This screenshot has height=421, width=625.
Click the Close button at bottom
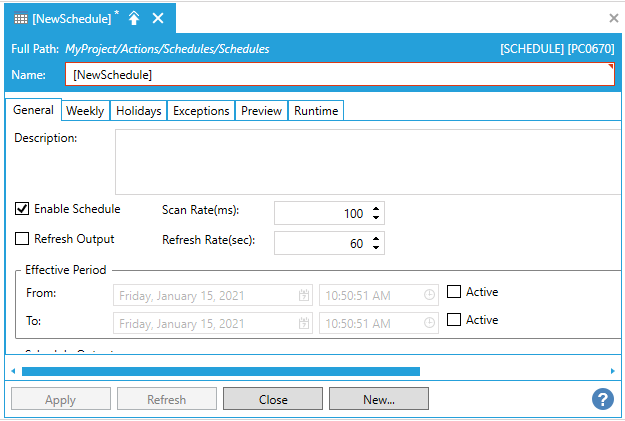273,399
